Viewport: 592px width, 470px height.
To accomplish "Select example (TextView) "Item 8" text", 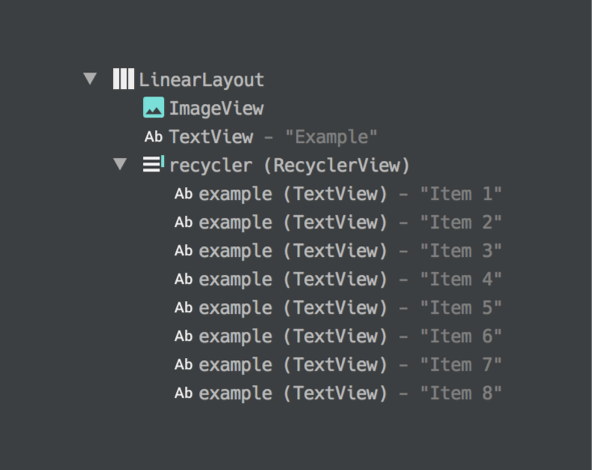I will pos(350,393).
